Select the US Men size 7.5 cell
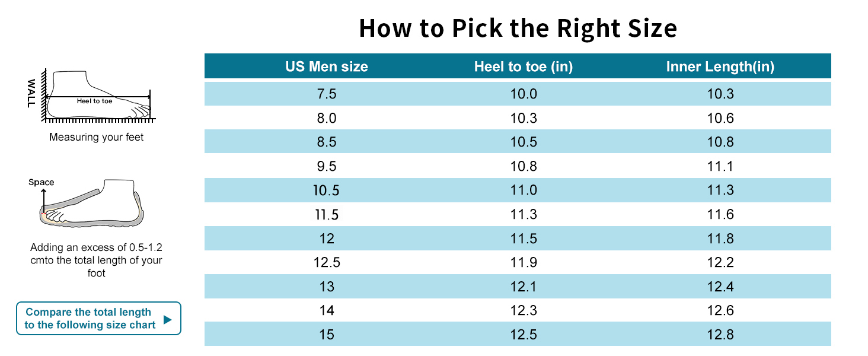Image resolution: width=868 pixels, height=356 pixels. coord(327,94)
